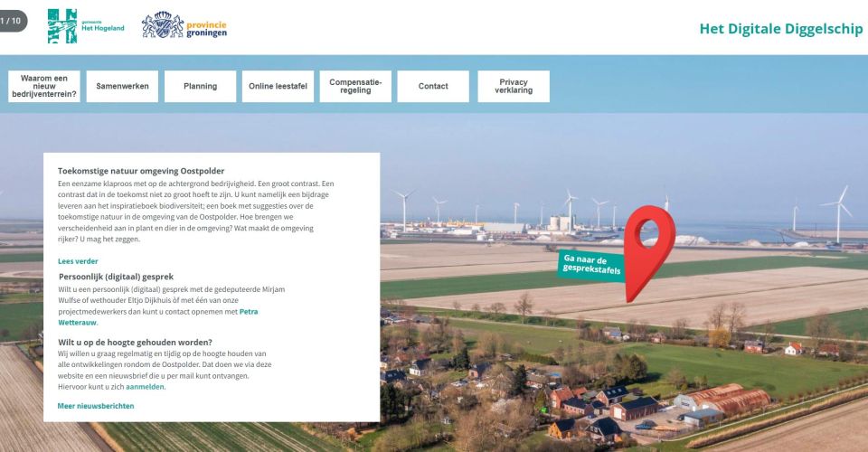
Task: Go to the Samenwerken page
Action: pos(123,87)
